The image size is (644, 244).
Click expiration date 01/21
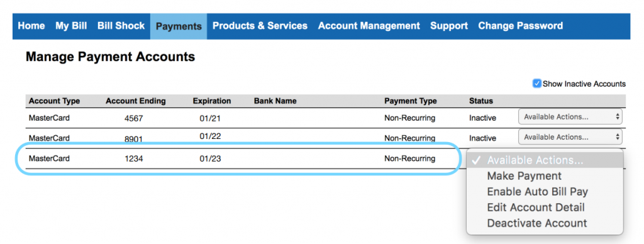(210, 119)
